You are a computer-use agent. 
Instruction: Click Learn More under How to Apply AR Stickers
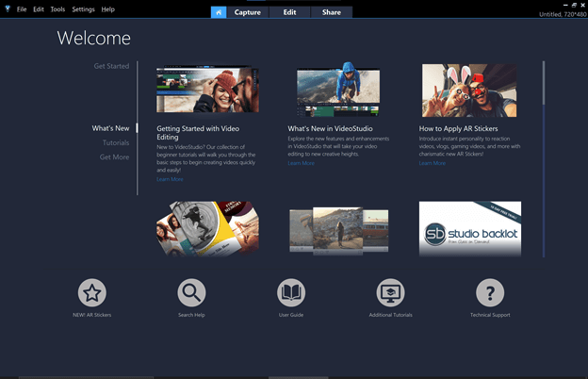433,163
